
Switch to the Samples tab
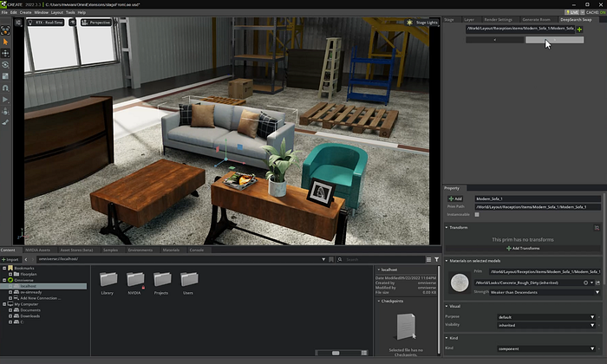(x=111, y=250)
